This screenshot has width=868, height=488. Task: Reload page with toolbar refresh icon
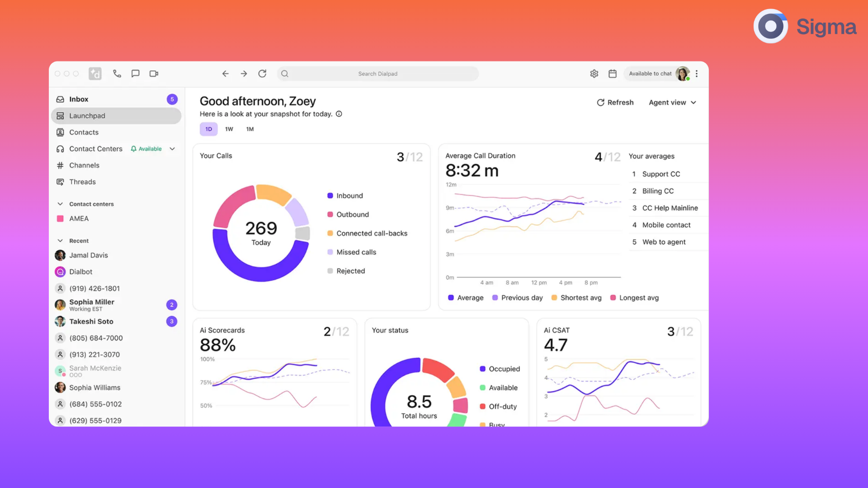tap(262, 74)
